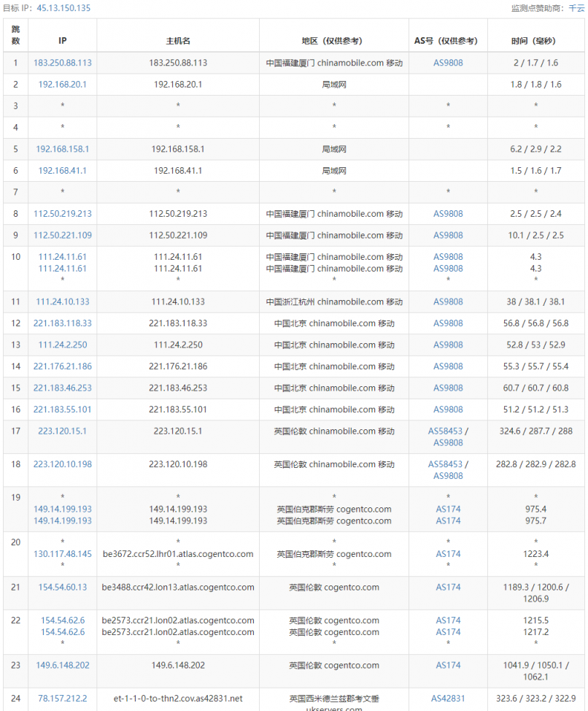This screenshot has height=711, width=588.
Task: Select the hop number 12 cell
Action: click(16, 323)
